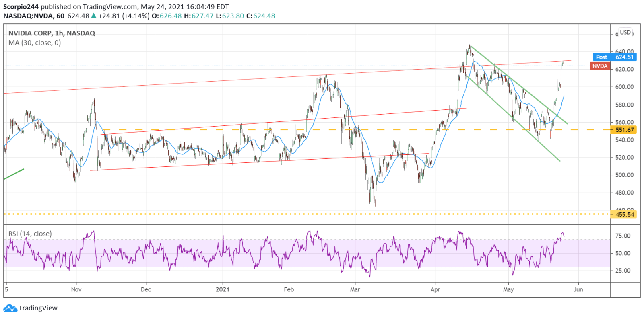Click the Jun label on time axis
The height and width of the screenshot is (318, 644).
[578, 289]
